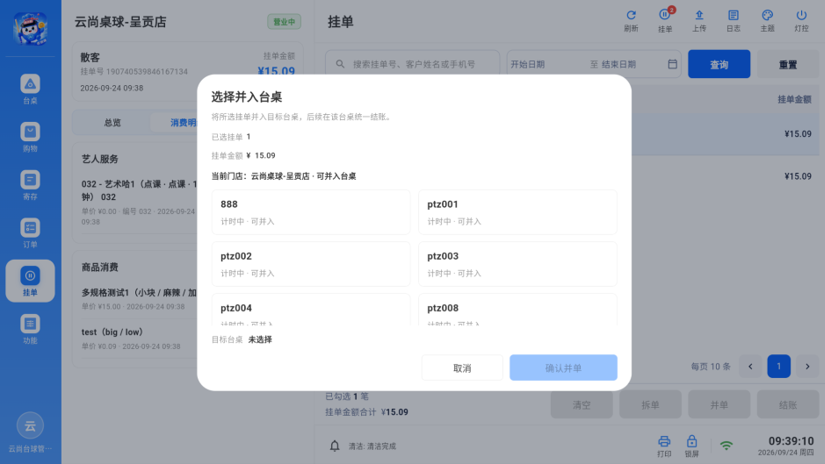Click the 刷新 refresh icon
The image size is (825, 464).
tap(631, 21)
